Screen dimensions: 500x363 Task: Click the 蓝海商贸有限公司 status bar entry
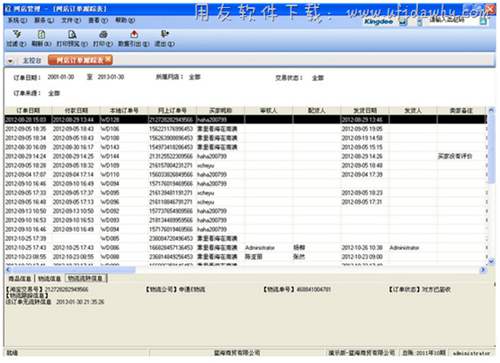(237, 353)
